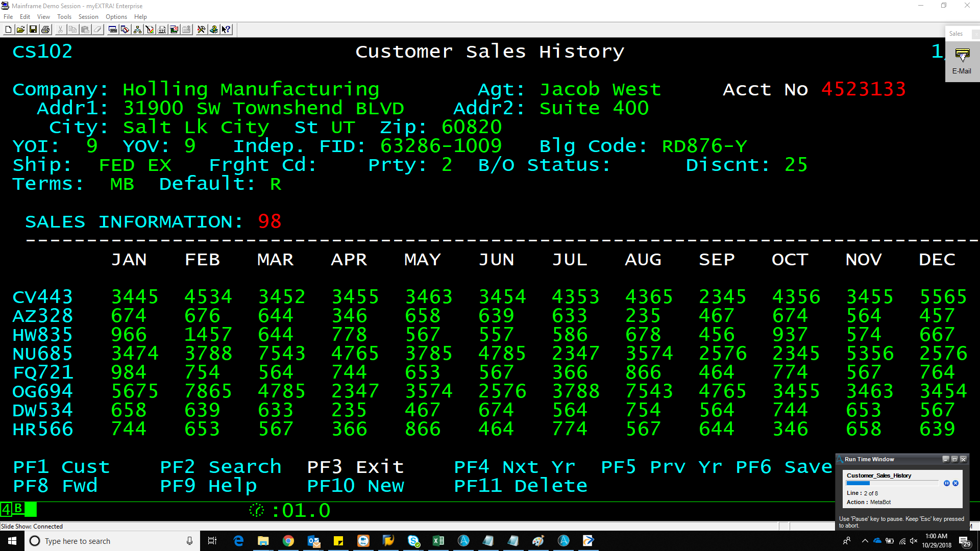
Task: Open the Windows notification center
Action: pos(964,541)
